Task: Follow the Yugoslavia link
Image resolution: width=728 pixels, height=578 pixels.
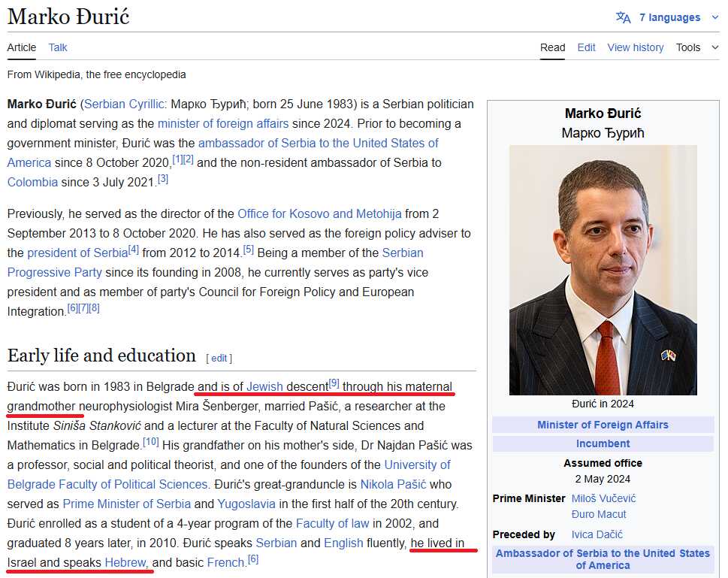Action: pos(246,504)
